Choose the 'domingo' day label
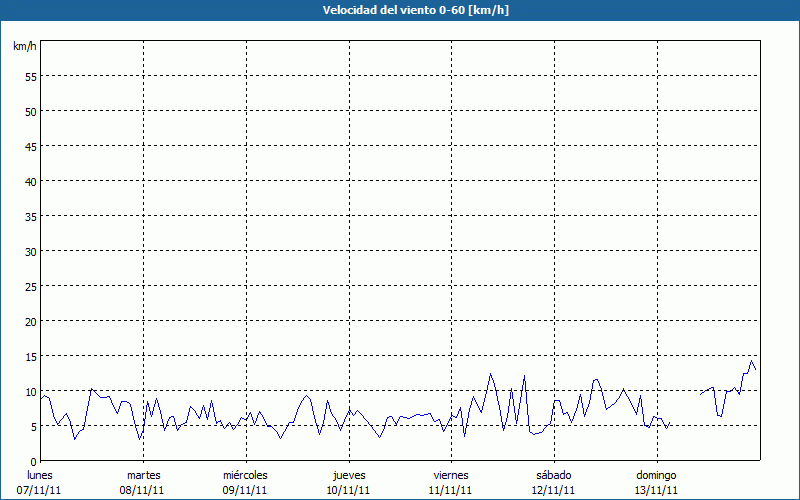This screenshot has height=500, width=800. coord(657,475)
